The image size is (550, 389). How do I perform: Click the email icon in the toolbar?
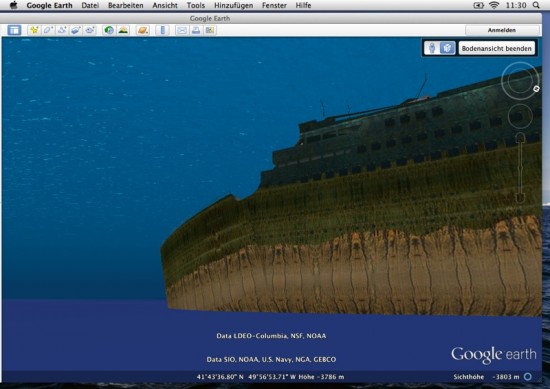182,30
